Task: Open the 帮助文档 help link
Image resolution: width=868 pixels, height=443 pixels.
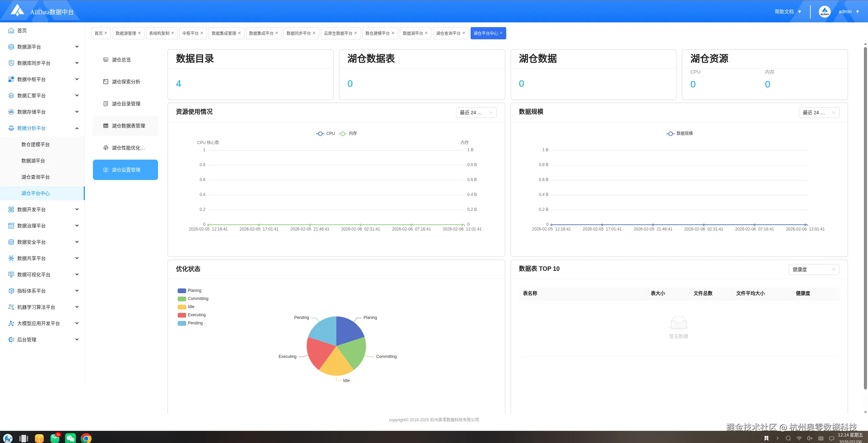Action: [784, 12]
